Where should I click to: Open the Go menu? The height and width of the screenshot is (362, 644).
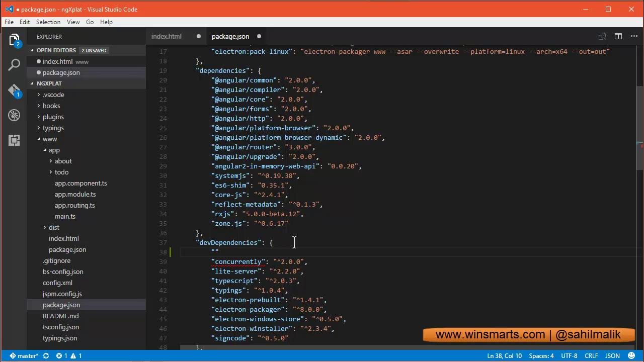[x=90, y=22]
